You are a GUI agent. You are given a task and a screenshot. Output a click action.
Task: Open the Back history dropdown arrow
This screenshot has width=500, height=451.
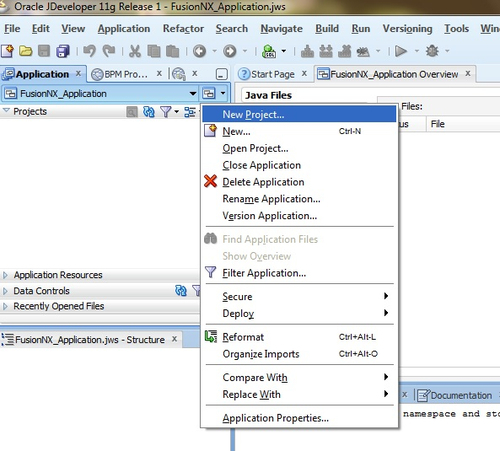[214, 51]
